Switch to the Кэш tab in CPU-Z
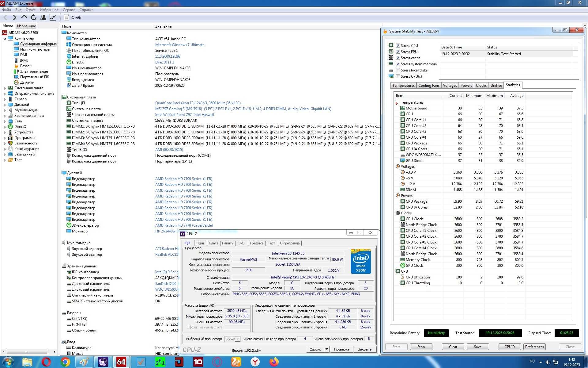 [x=201, y=243]
